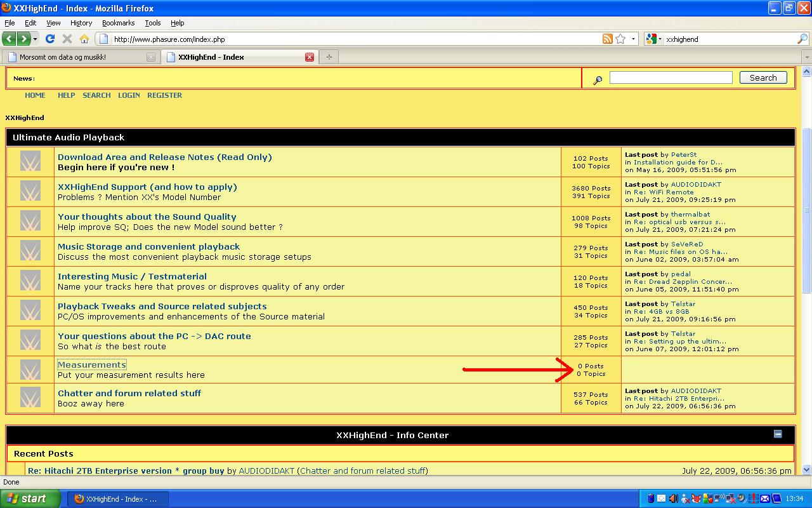Open the search engine selector dropdown
The width and height of the screenshot is (812, 508).
click(x=660, y=39)
